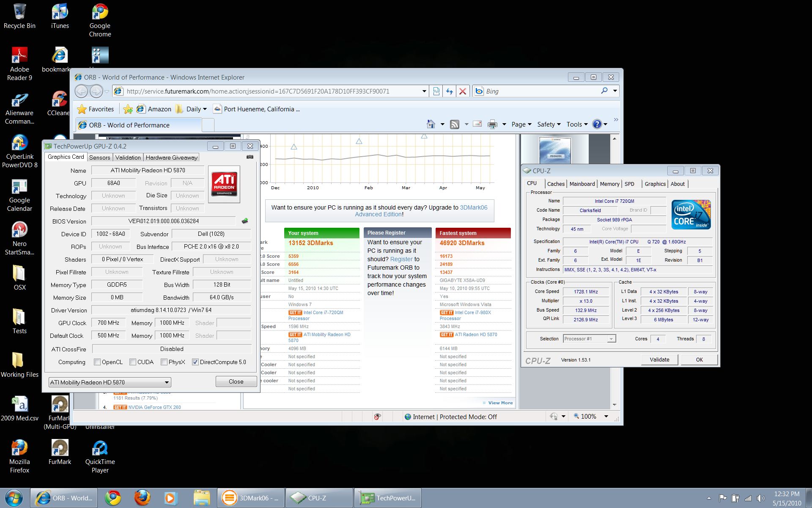Click the GPU-Z BIOS save icon
This screenshot has width=812, height=508.
[x=244, y=221]
